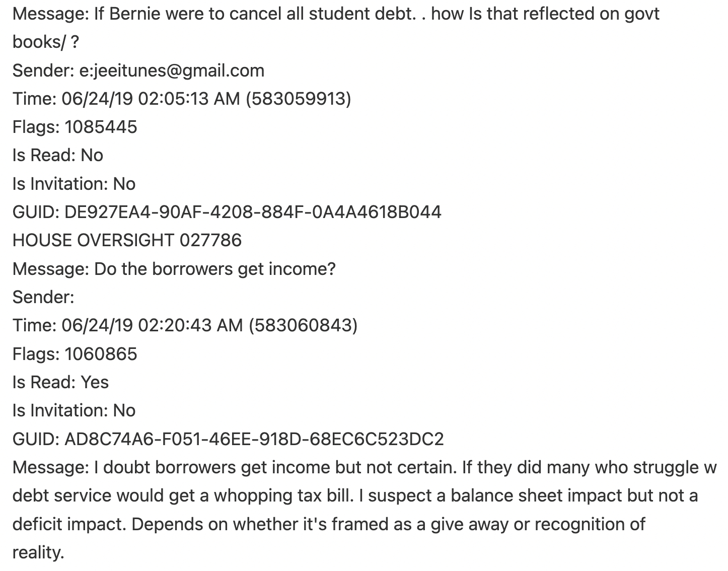The width and height of the screenshot is (728, 571).
Task: Click "Do the borrowers get income?" message
Action: coord(174,269)
